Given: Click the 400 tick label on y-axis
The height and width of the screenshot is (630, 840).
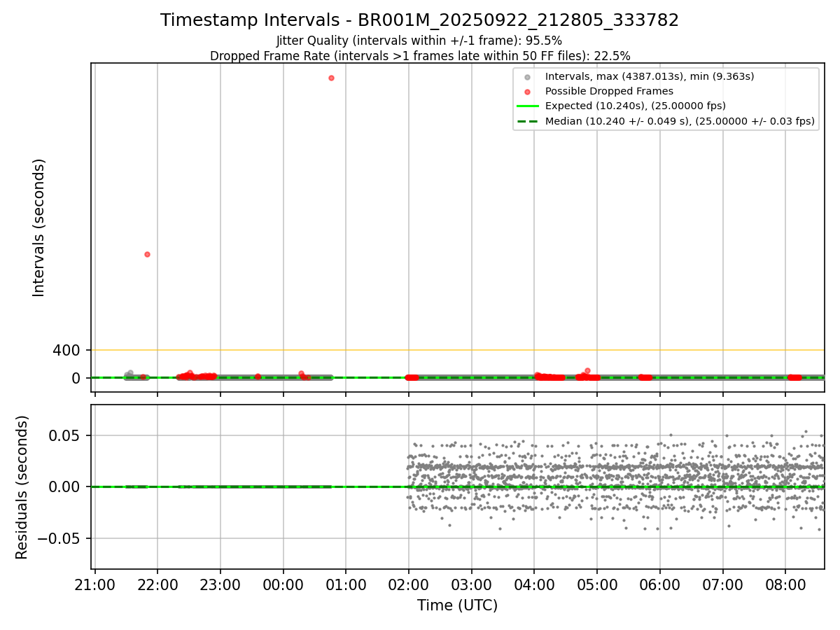Looking at the screenshot, I should pos(66,350).
